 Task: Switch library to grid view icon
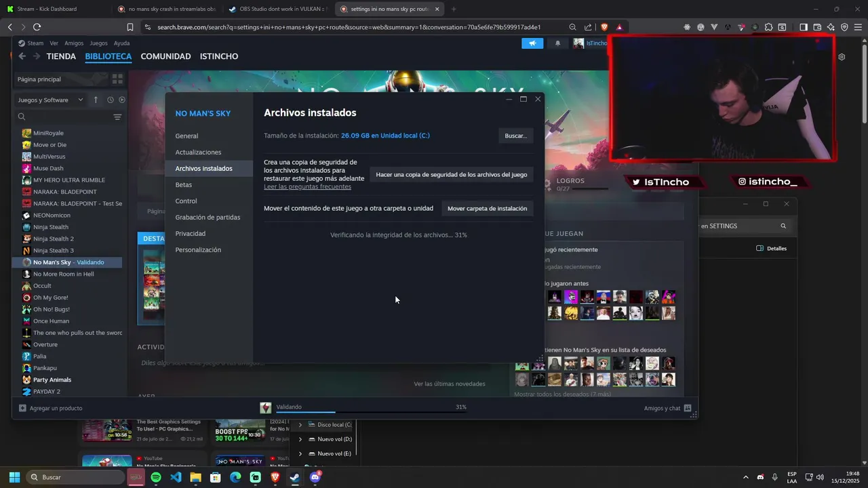coord(117,79)
